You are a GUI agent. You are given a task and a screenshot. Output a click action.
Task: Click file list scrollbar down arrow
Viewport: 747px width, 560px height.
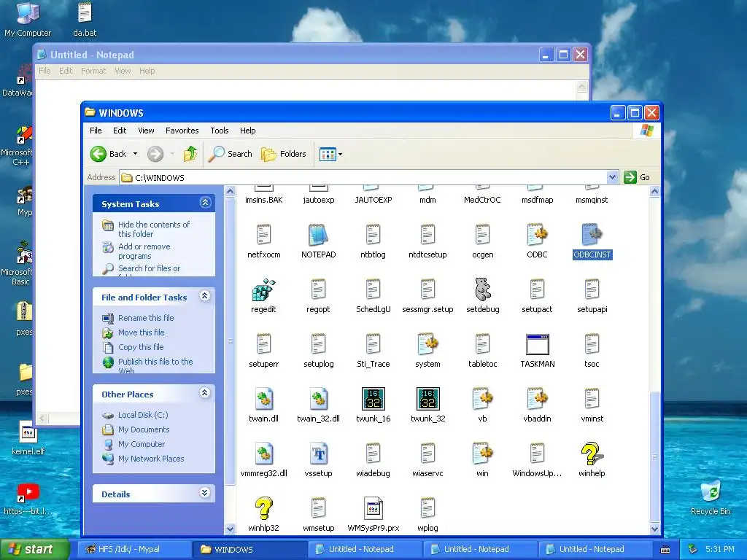pos(654,529)
